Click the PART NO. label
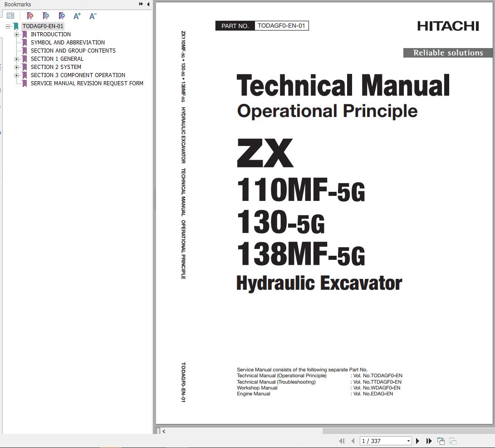Screen dimensions: 495x448 (x=235, y=26)
